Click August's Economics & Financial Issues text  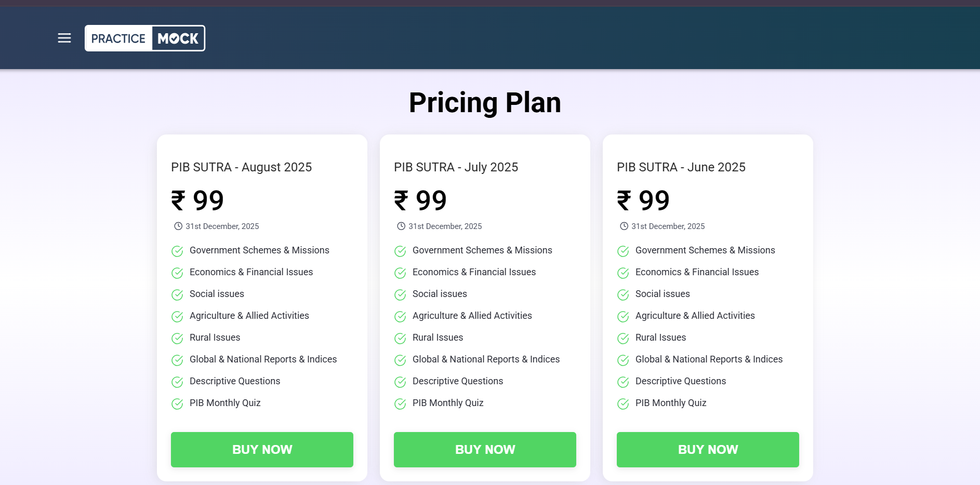(x=251, y=272)
